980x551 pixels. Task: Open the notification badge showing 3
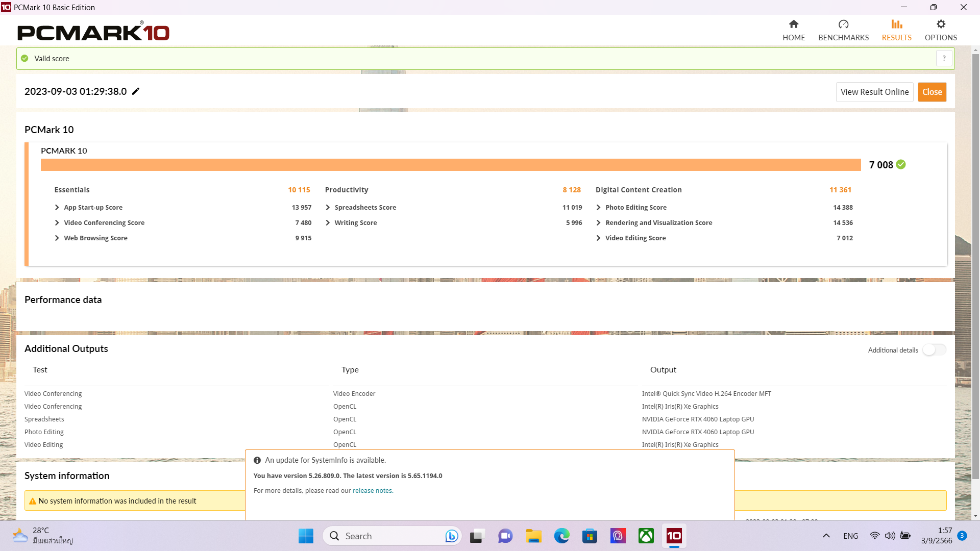pos(962,536)
